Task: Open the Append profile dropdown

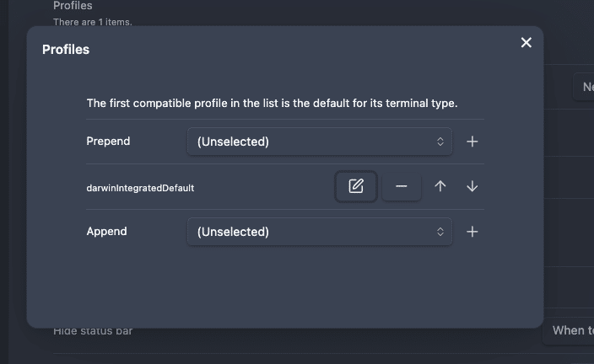Action: 320,232
